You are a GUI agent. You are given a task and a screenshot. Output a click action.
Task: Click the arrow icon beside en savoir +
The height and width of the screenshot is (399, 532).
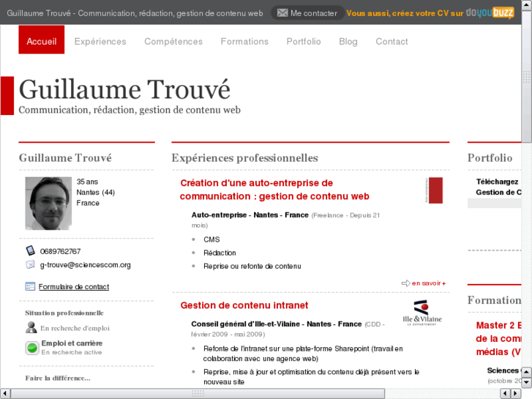[x=406, y=283]
